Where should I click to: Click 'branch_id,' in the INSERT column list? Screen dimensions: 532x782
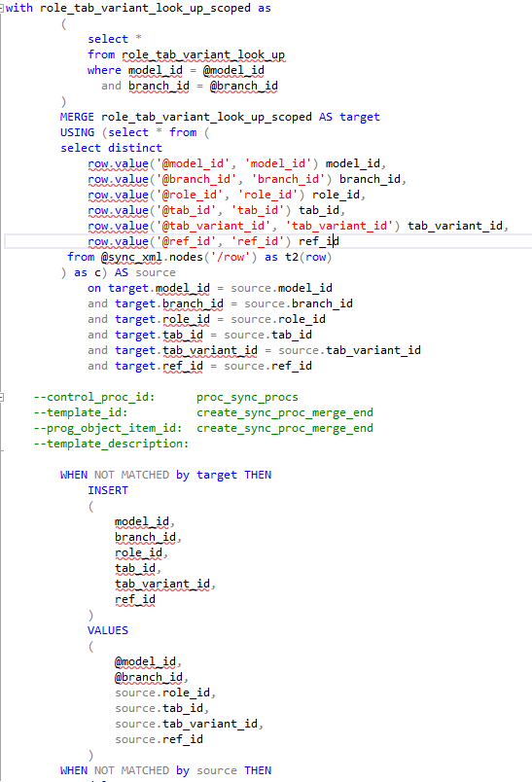click(148, 537)
